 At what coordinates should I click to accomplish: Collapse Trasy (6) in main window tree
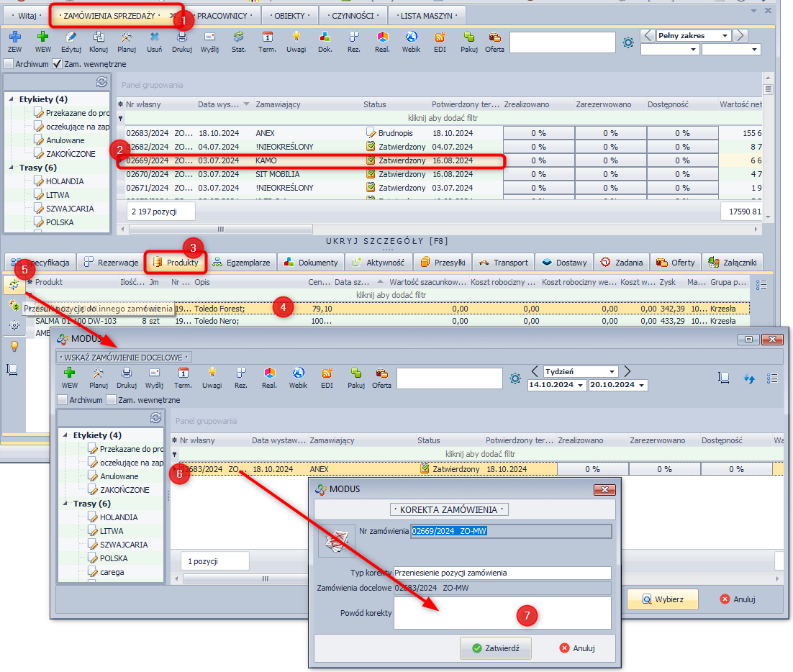[x=11, y=168]
